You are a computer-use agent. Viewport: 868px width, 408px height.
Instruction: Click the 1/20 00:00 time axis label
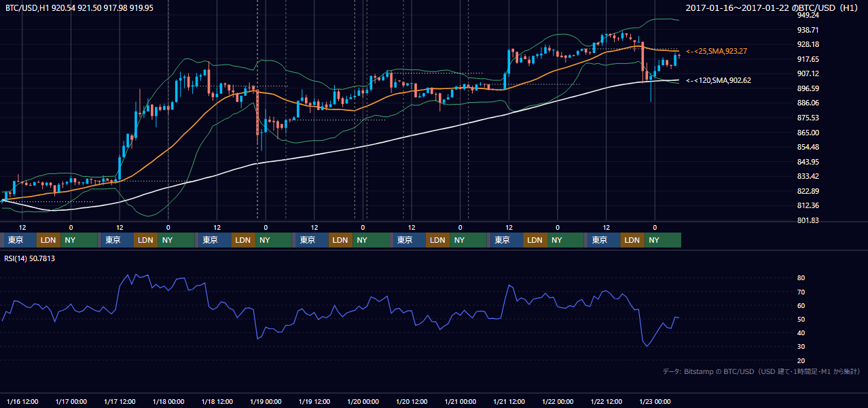tap(363, 401)
